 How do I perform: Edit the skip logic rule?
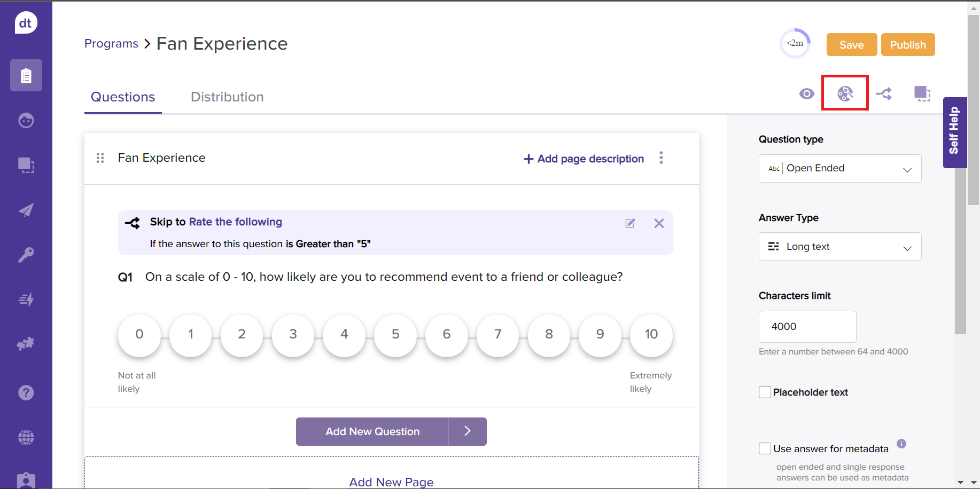click(630, 223)
